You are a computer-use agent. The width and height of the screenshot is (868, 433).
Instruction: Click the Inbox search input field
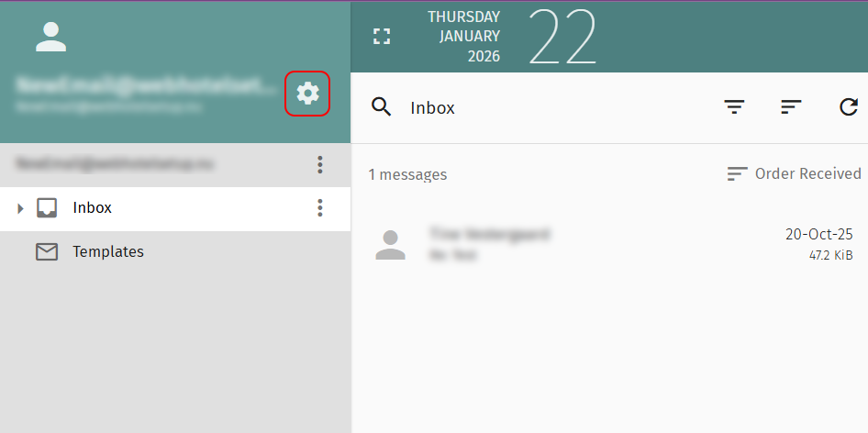(553, 107)
